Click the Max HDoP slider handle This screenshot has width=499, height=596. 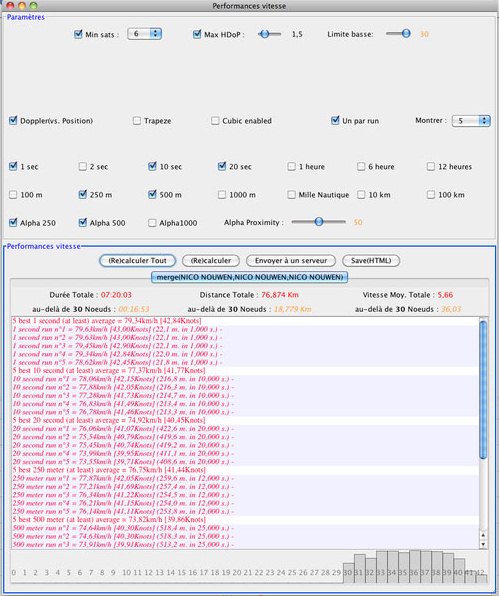265,34
